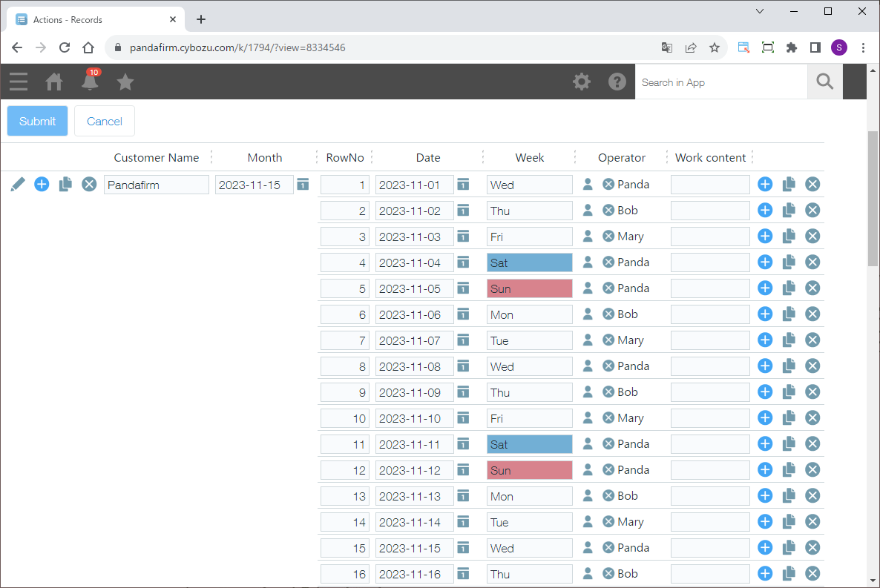Viewport: 880px width, 588px height.
Task: Open the settings gear icon in the header
Action: [x=582, y=82]
